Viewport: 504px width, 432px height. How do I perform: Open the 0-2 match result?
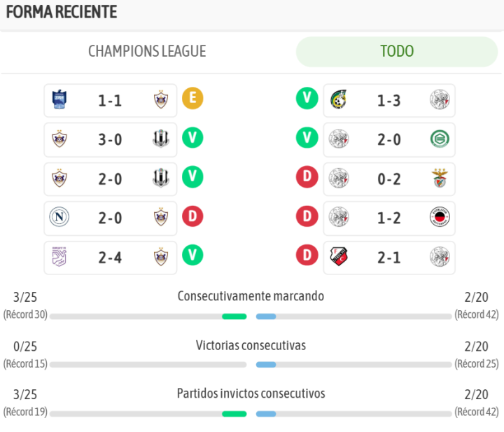389,179
